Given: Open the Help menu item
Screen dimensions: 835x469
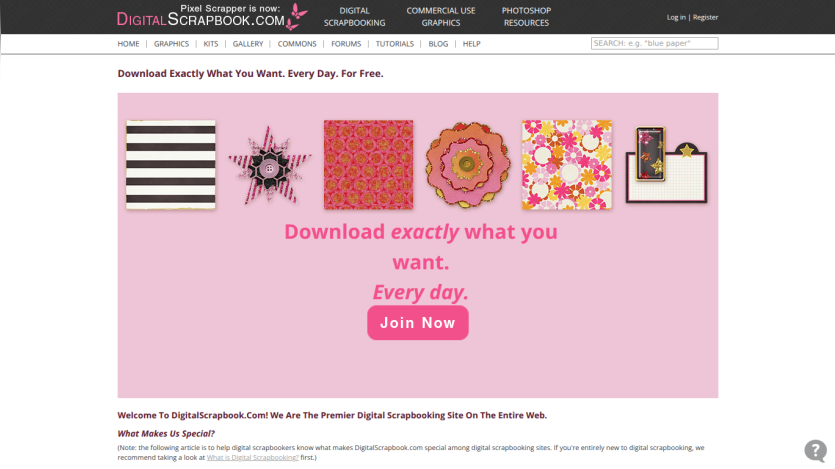Looking at the screenshot, I should pyautogui.click(x=471, y=44).
